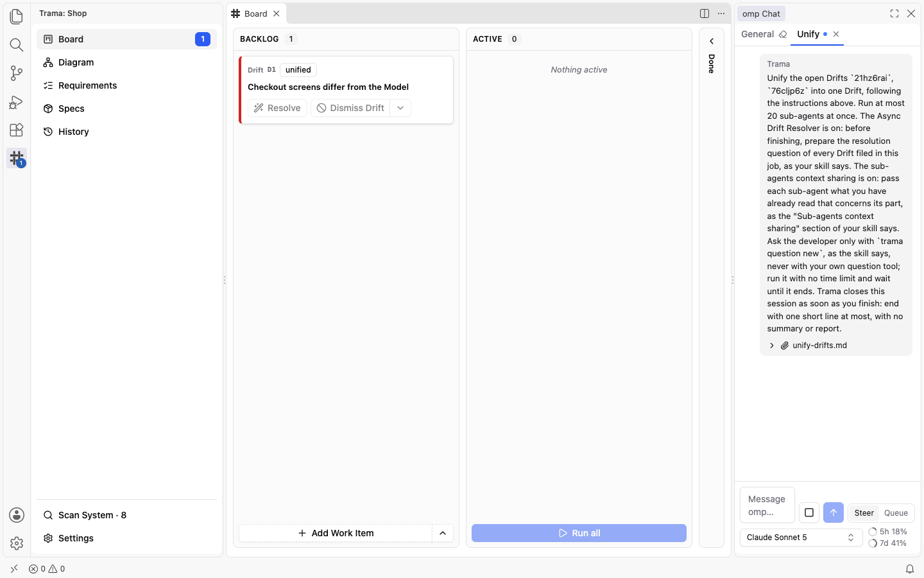Maximize the omp Chat panel

click(894, 13)
